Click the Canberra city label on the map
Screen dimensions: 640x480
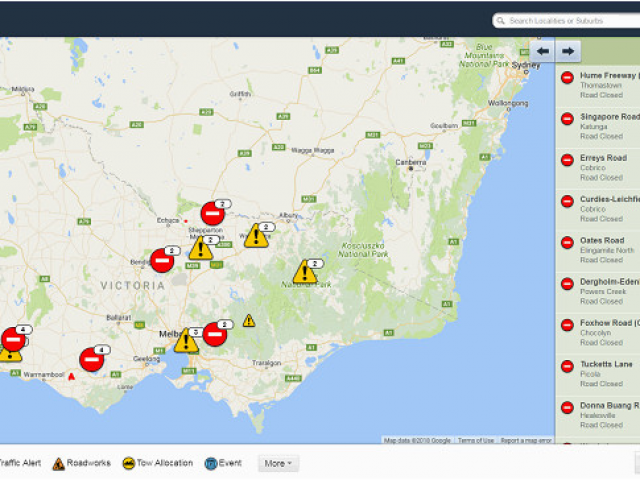(x=411, y=162)
